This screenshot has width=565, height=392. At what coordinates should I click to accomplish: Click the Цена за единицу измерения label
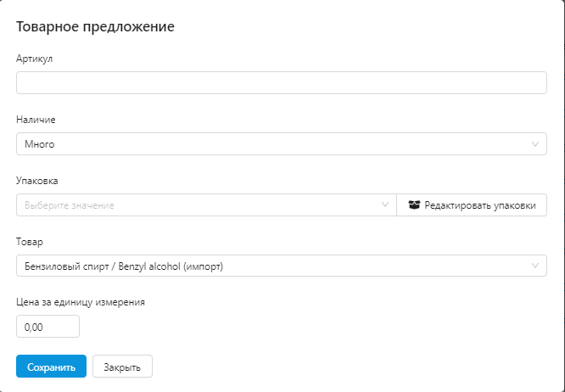(x=81, y=302)
